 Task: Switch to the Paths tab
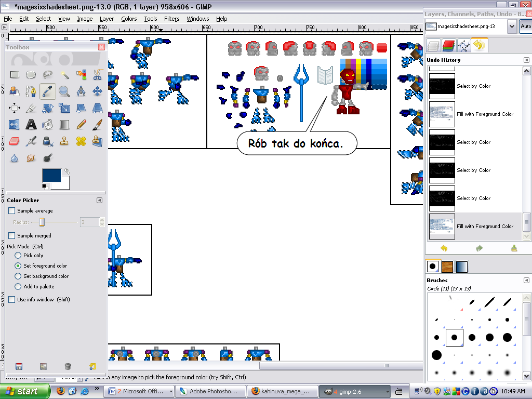tap(463, 46)
